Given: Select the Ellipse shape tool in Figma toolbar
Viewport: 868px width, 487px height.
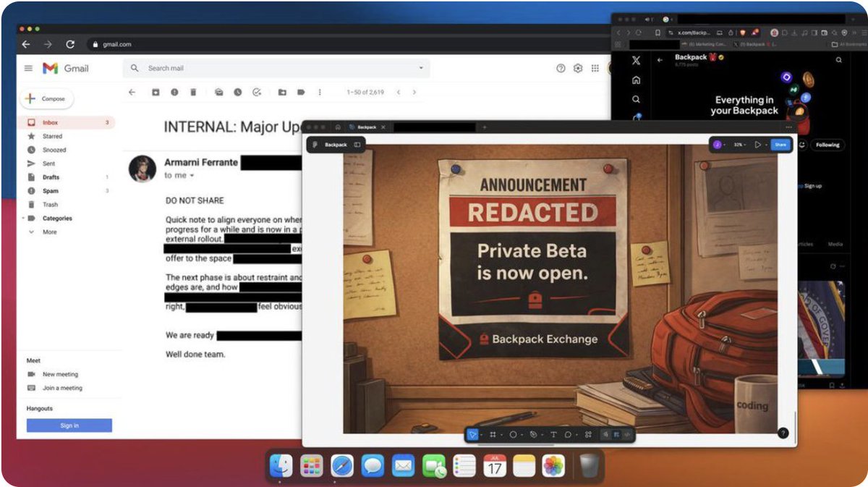Looking at the screenshot, I should (513, 434).
